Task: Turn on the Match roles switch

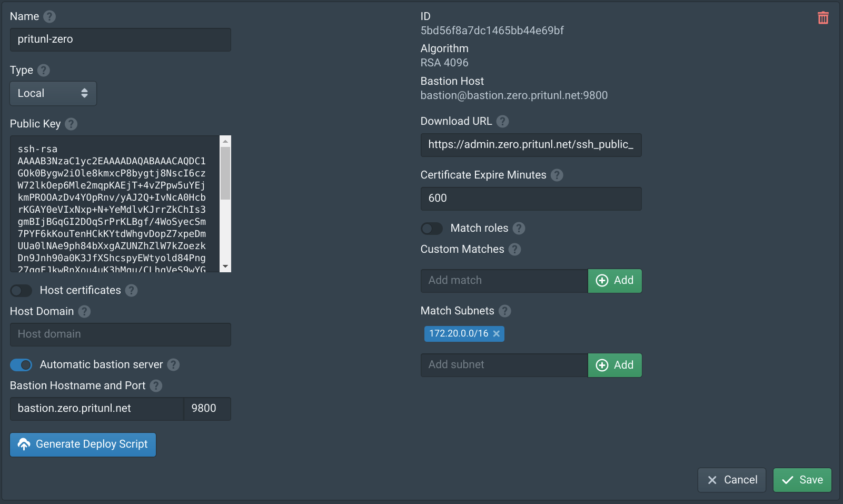Action: coord(432,228)
